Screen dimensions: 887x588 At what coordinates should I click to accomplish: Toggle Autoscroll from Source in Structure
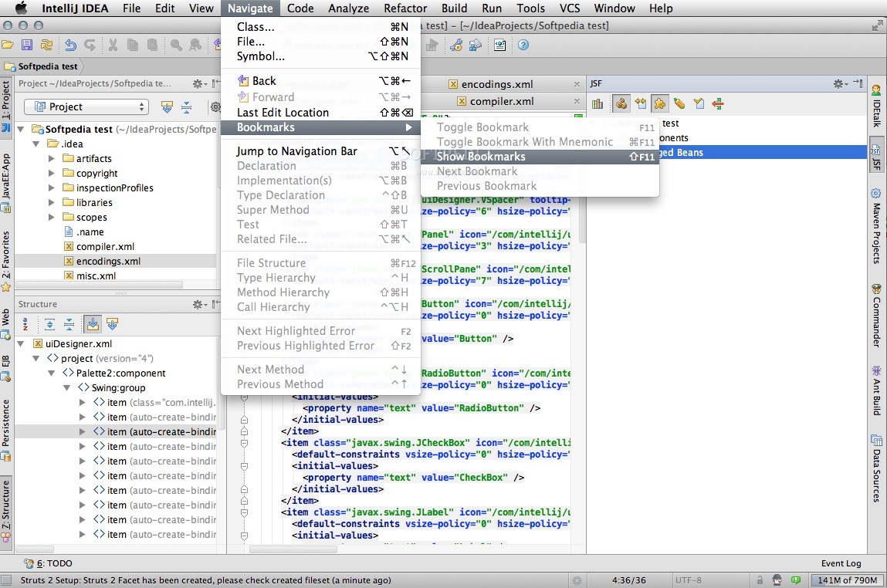point(113,324)
